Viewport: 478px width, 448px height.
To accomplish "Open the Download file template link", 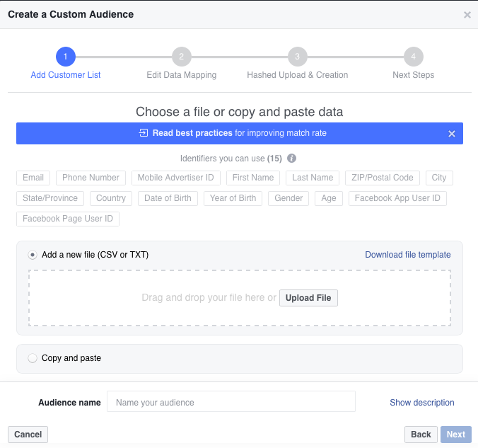I will coord(407,255).
